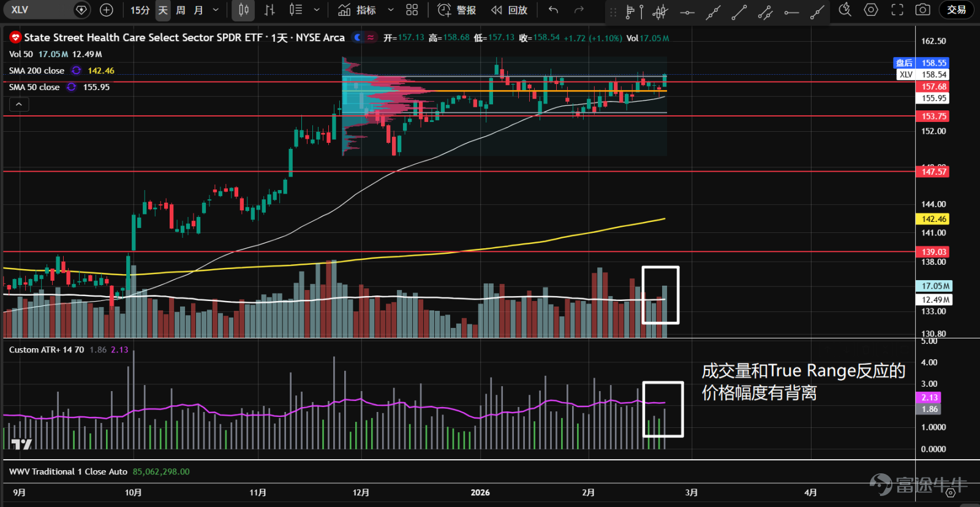Select the bar chart style
The image size is (980, 507).
(269, 10)
